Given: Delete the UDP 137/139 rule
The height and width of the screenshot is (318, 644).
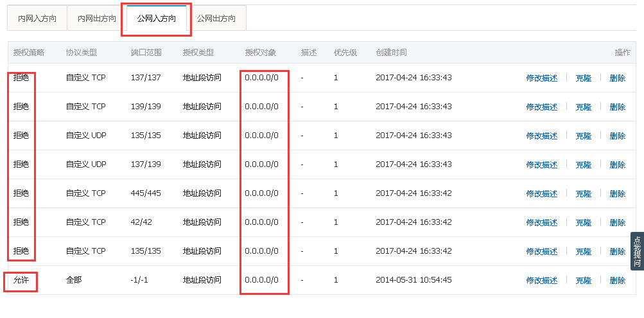Looking at the screenshot, I should pyautogui.click(x=617, y=164).
